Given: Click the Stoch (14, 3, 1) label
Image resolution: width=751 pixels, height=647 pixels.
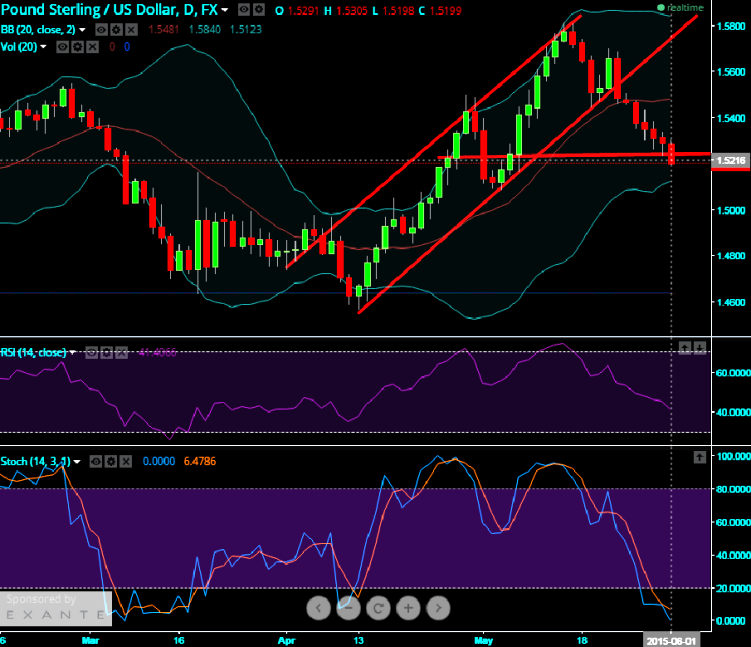Looking at the screenshot, I should (x=35, y=462).
